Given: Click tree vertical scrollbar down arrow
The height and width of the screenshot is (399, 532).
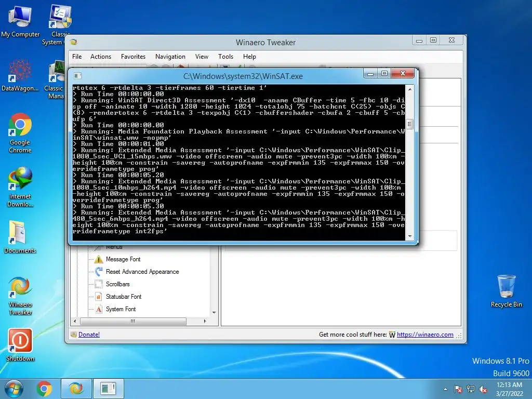Looking at the screenshot, I should tap(214, 312).
